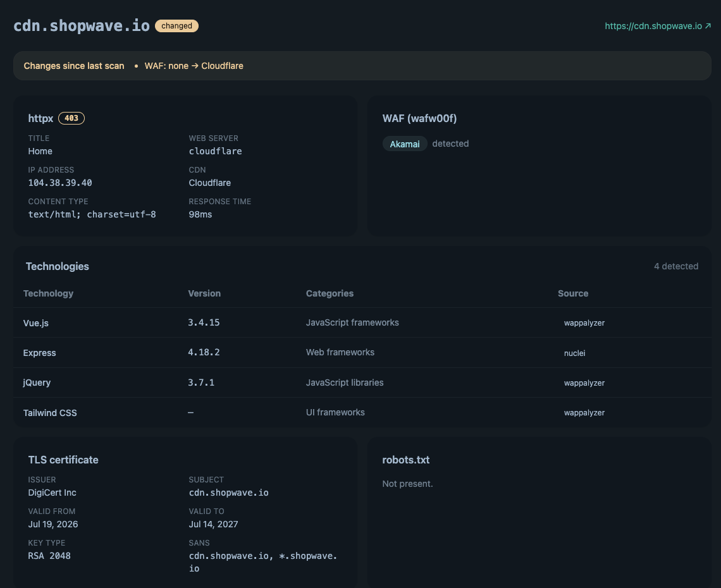Click the 'TLS certificate' section heading
The image size is (721, 588).
(63, 460)
